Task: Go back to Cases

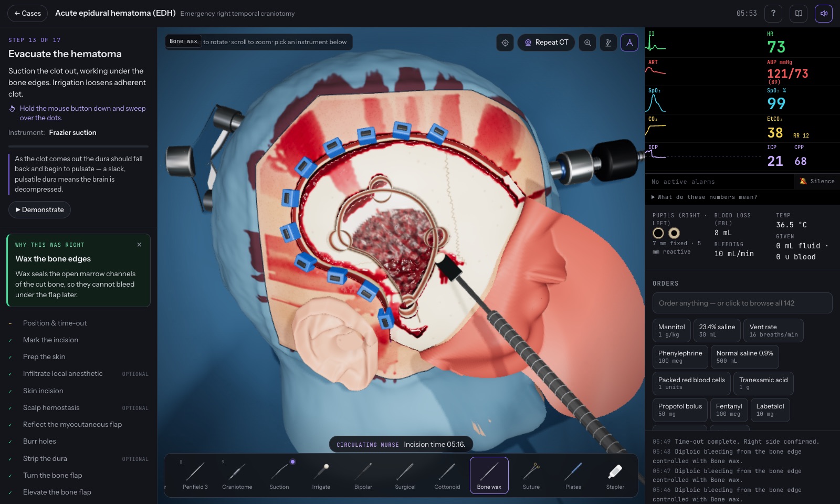Action: [27, 13]
